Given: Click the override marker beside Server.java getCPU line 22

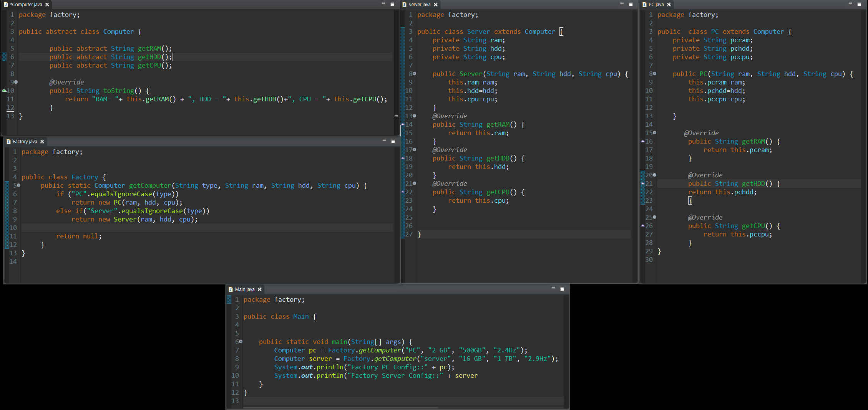Looking at the screenshot, I should (x=403, y=192).
